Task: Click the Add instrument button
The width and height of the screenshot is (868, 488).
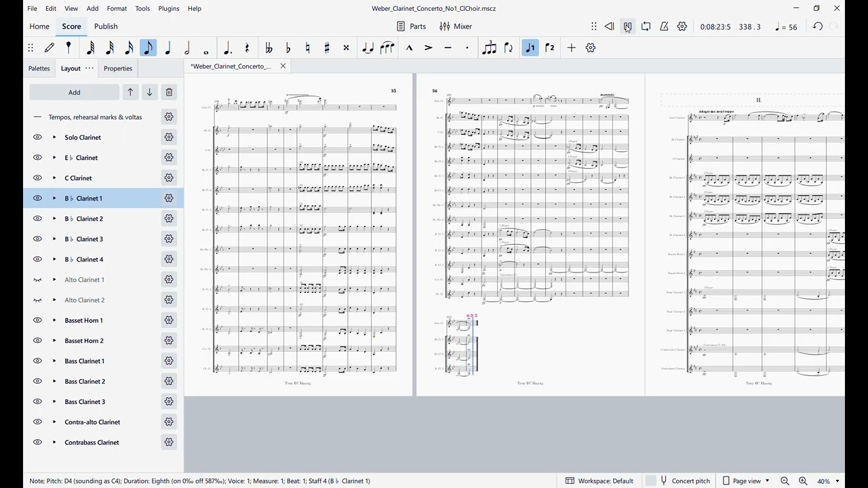Action: point(75,92)
